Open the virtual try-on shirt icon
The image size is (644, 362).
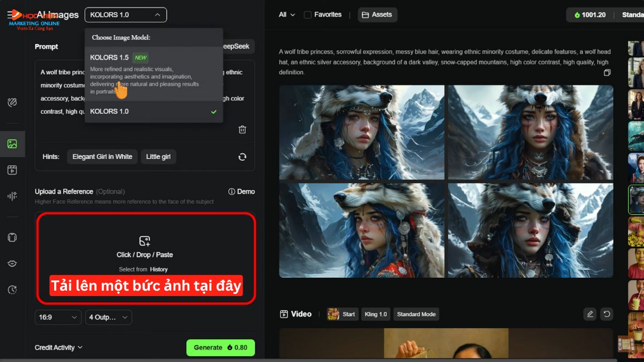[x=12, y=238]
